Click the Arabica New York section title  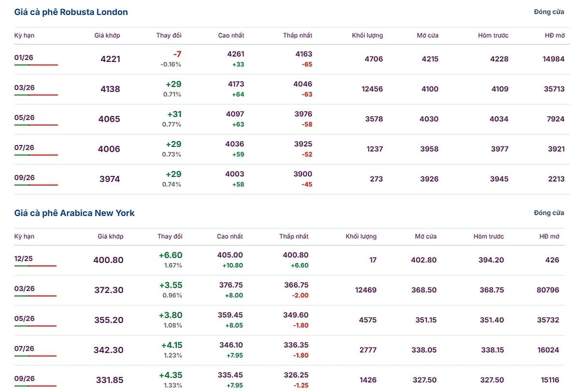pyautogui.click(x=74, y=213)
